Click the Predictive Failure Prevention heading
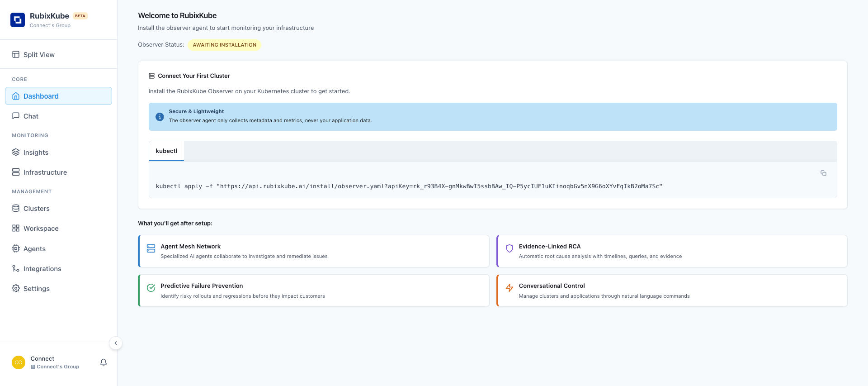This screenshot has height=386, width=868. [202, 286]
